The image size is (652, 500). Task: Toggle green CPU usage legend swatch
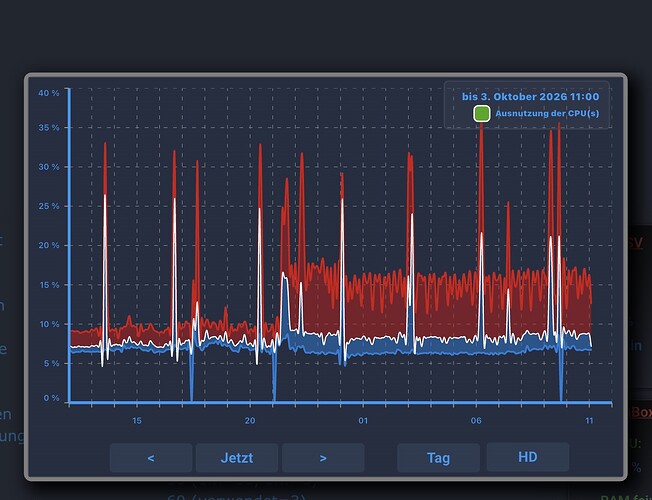pyautogui.click(x=482, y=114)
